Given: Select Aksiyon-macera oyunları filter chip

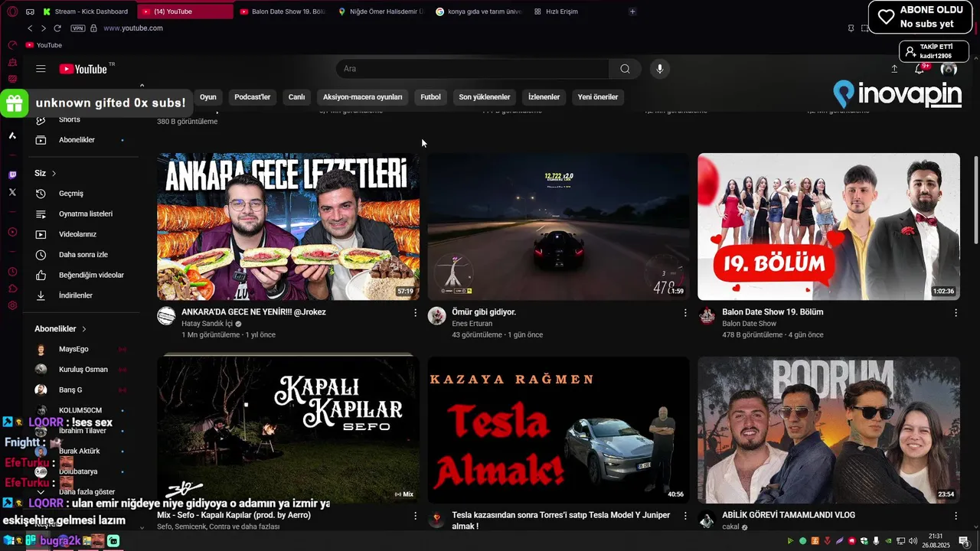Looking at the screenshot, I should point(363,97).
